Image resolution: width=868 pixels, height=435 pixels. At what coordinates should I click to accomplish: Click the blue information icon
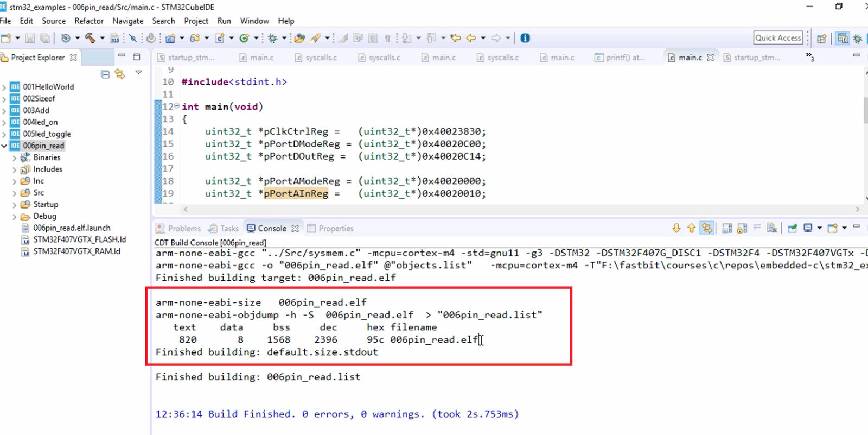click(x=525, y=38)
